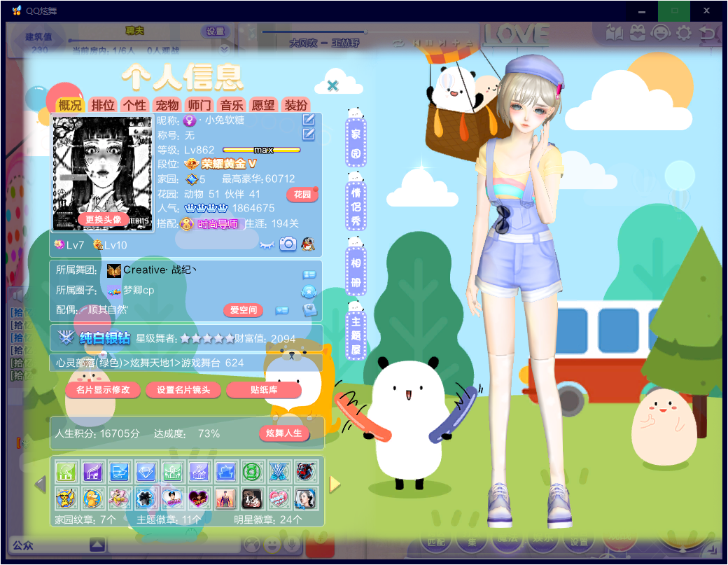
Task: Open the 愿望 tab
Action: (x=263, y=105)
